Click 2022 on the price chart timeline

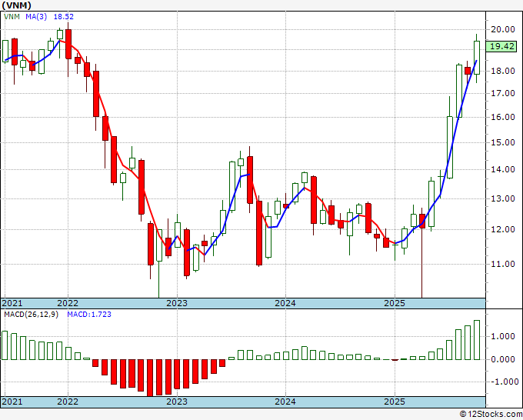[68, 303]
